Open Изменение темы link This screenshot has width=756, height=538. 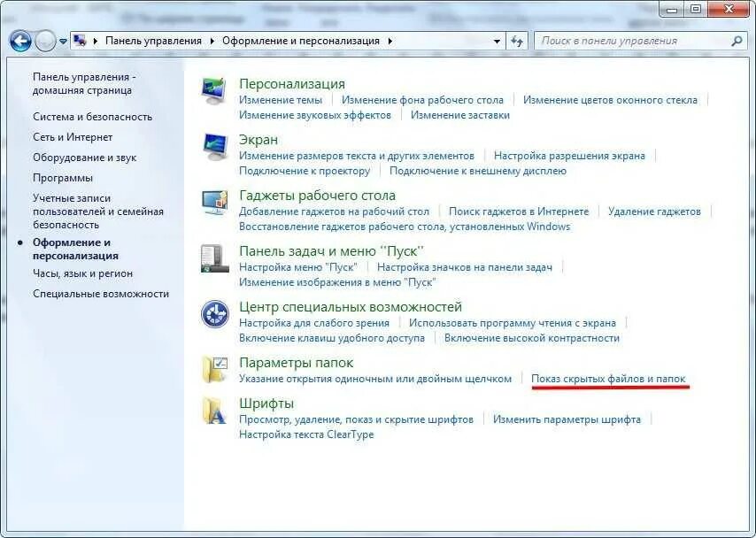(x=281, y=100)
